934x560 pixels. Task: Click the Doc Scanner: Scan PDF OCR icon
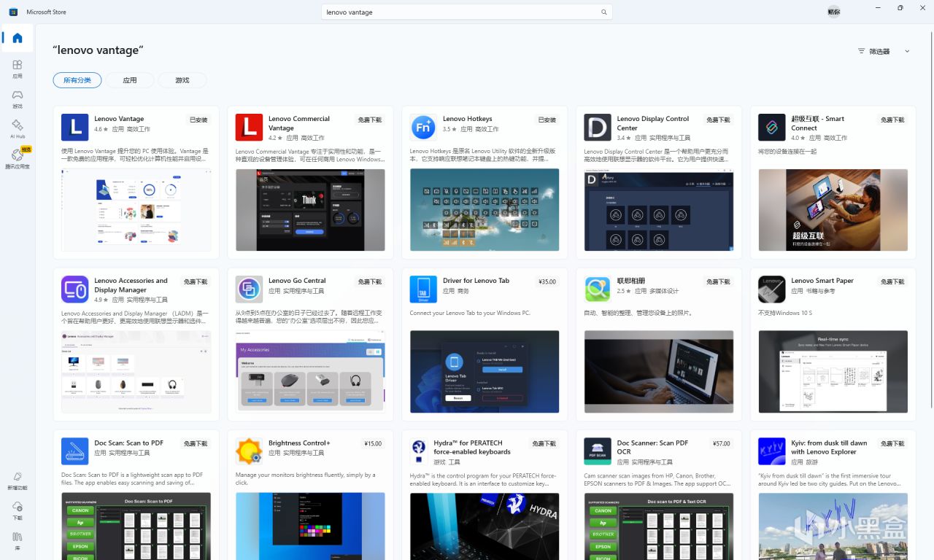click(x=598, y=451)
